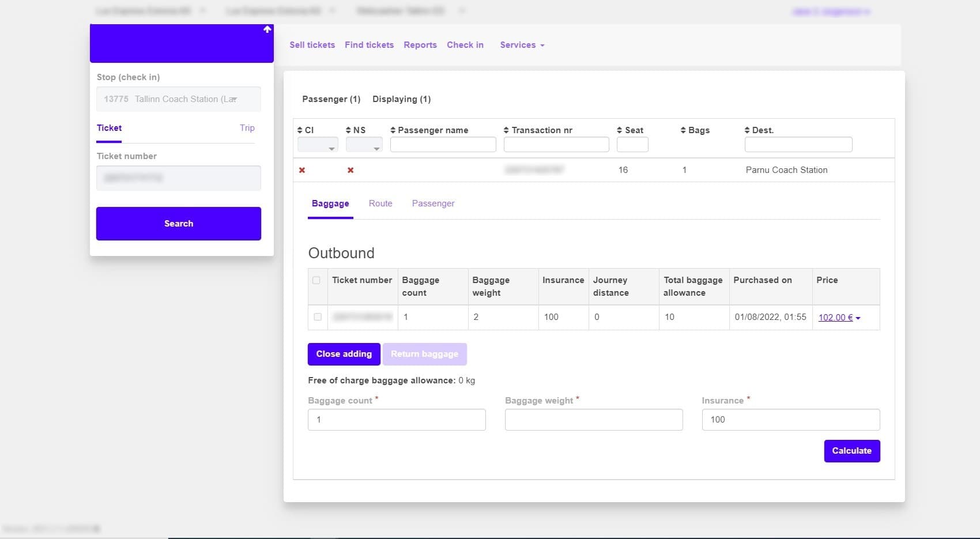Click the red X in NS column
The height and width of the screenshot is (539, 980).
pos(350,170)
